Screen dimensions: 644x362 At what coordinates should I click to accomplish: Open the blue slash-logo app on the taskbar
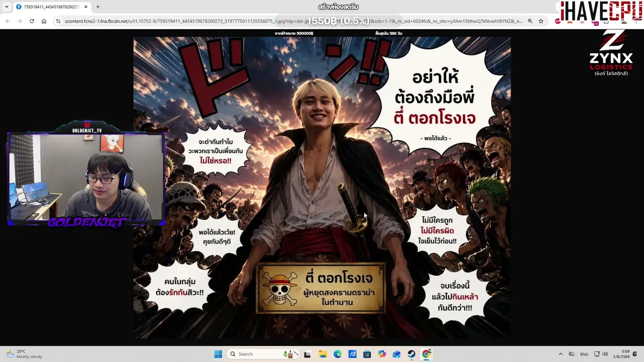(x=352, y=354)
